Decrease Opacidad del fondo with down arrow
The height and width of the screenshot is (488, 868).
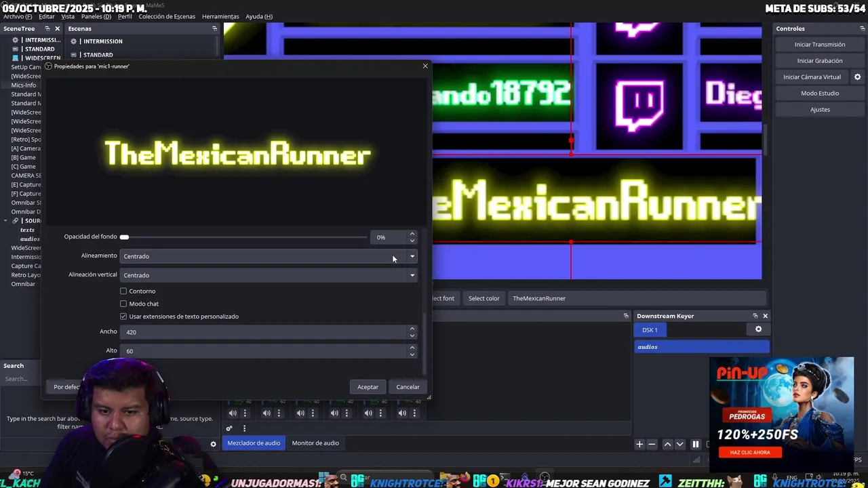[x=412, y=241]
